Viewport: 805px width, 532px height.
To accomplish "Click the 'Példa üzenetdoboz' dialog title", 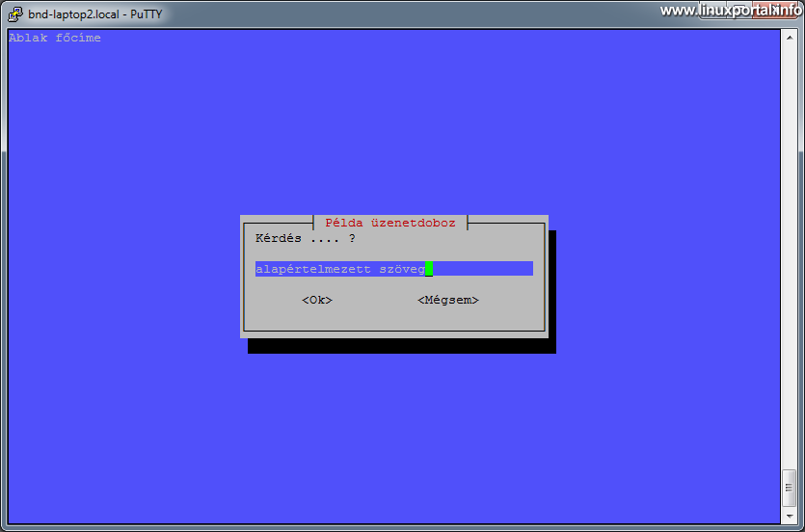I will pyautogui.click(x=390, y=224).
